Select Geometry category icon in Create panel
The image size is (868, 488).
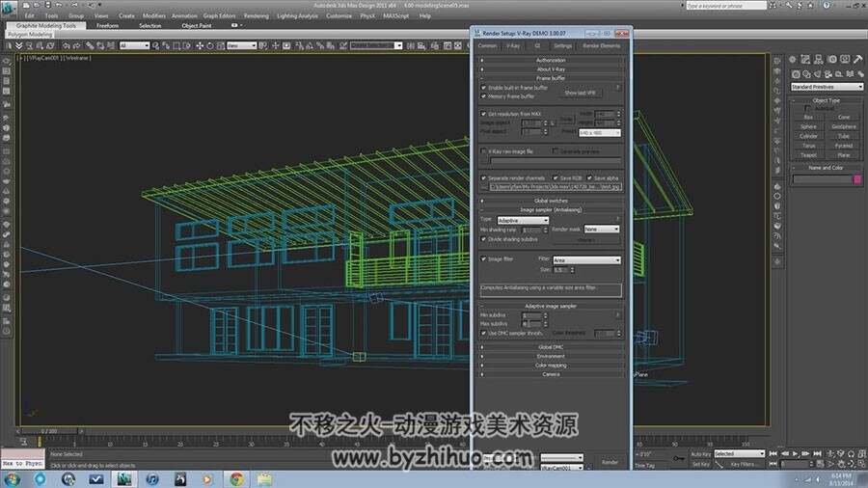(x=796, y=73)
